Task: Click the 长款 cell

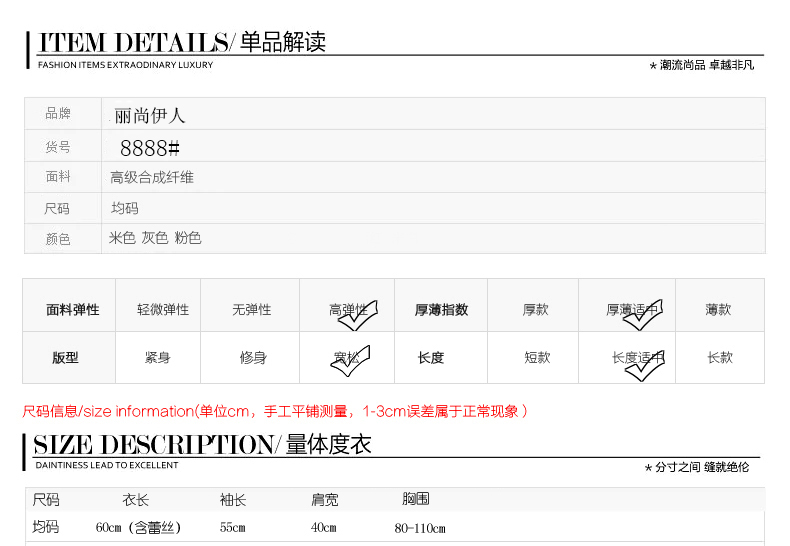Action: coord(720,358)
